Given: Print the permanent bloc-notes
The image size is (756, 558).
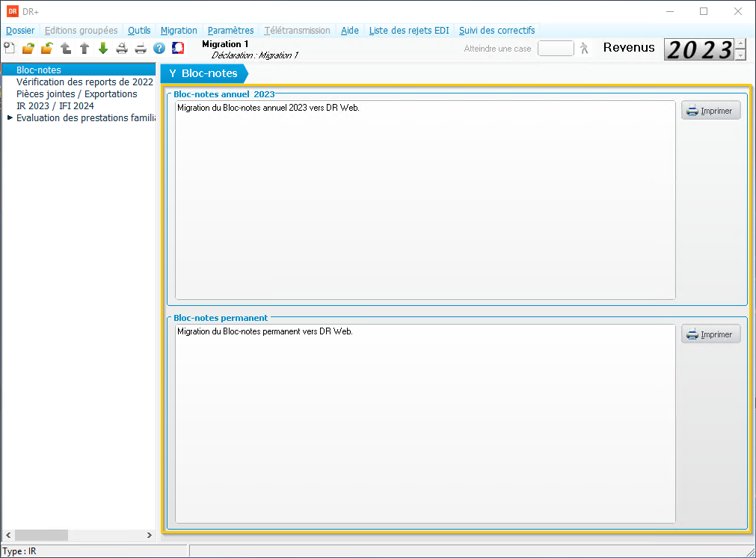Looking at the screenshot, I should click(710, 334).
